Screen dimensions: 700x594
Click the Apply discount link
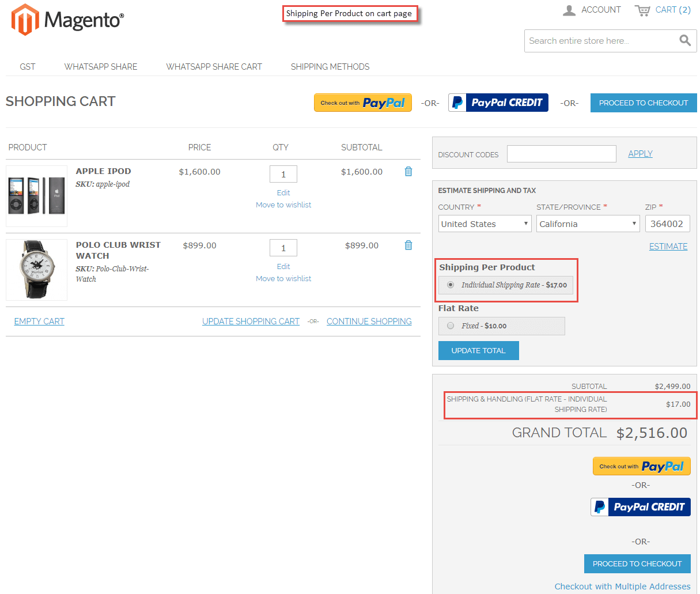[x=640, y=154]
